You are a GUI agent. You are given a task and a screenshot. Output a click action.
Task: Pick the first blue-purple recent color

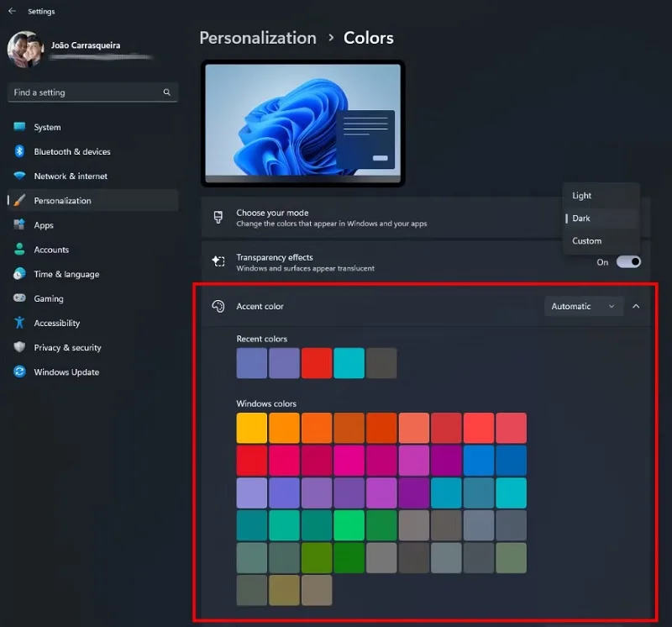[251, 363]
